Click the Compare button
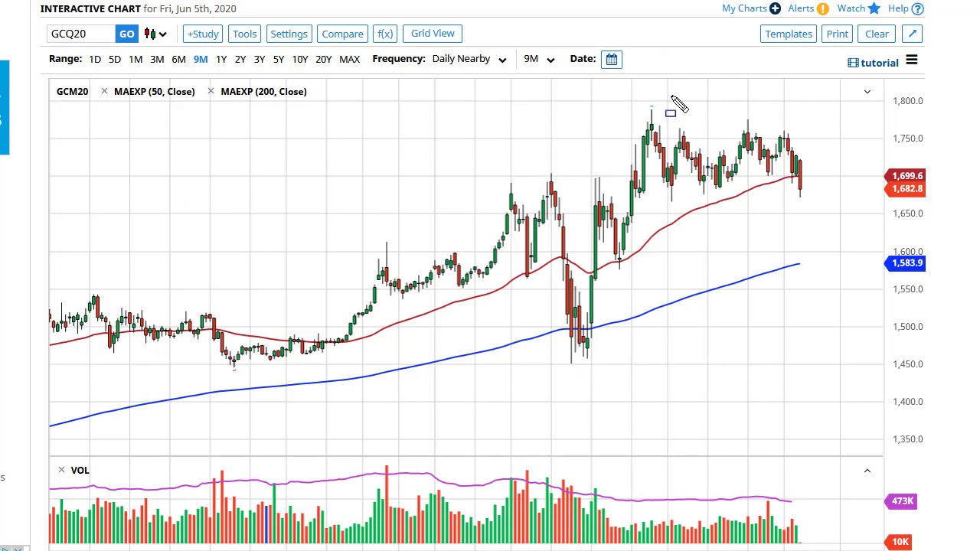The image size is (980, 551). point(342,34)
